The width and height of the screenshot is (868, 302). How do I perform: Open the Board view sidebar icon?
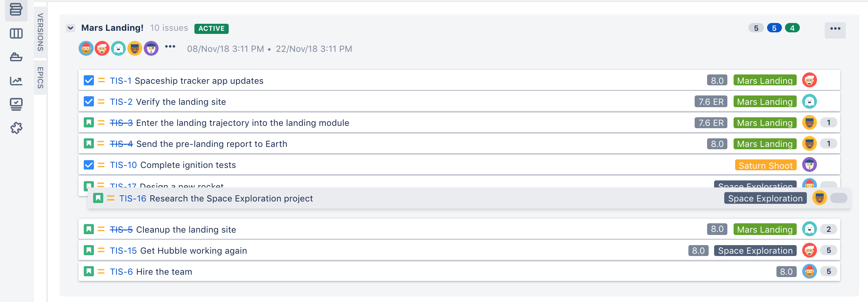[16, 34]
